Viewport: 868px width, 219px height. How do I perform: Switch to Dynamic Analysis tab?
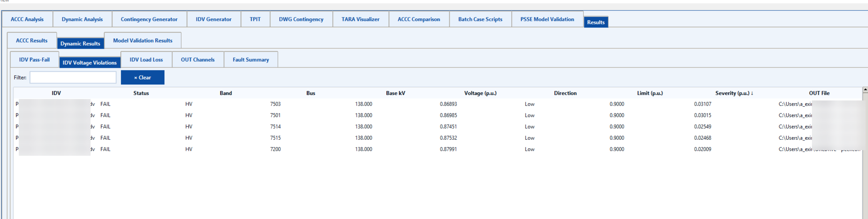[x=82, y=19]
